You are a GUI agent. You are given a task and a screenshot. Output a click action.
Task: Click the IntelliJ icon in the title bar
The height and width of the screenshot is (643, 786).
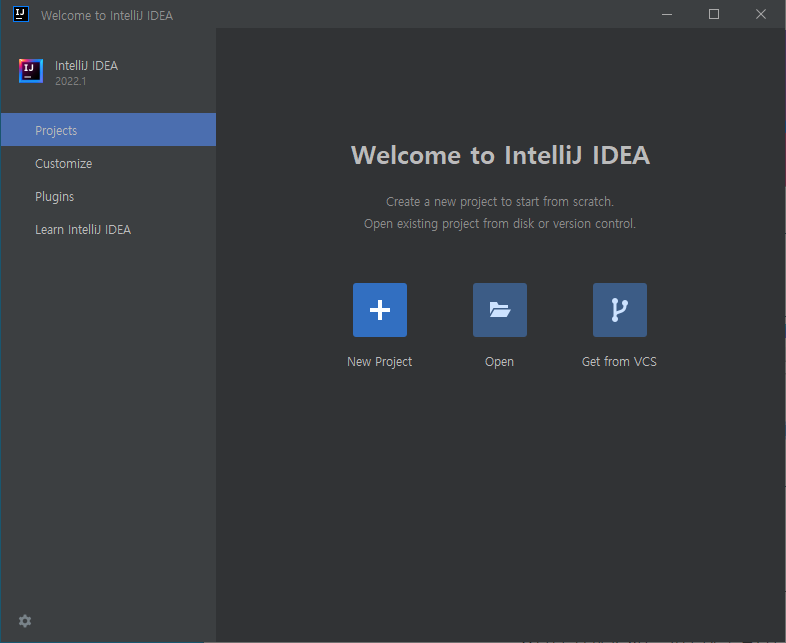21,14
